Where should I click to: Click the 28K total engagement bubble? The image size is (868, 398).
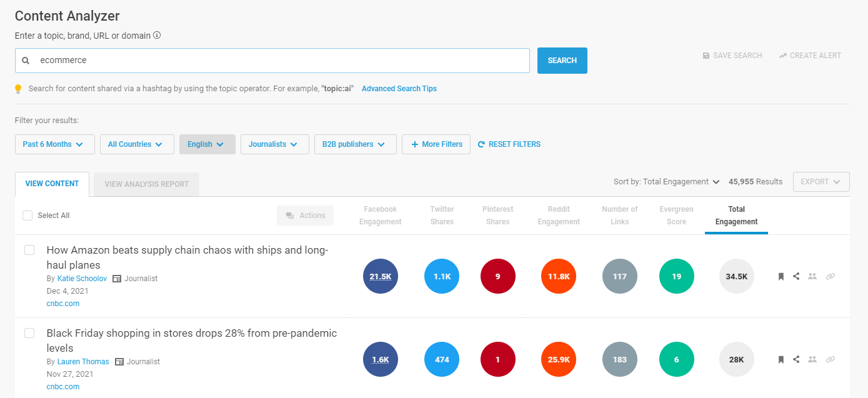[x=737, y=359]
